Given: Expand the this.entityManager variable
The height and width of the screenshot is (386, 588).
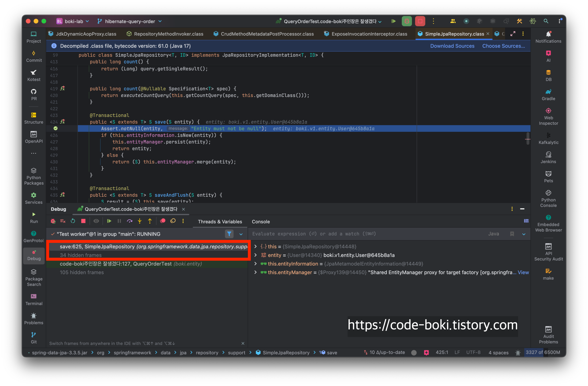Looking at the screenshot, I should click(255, 272).
